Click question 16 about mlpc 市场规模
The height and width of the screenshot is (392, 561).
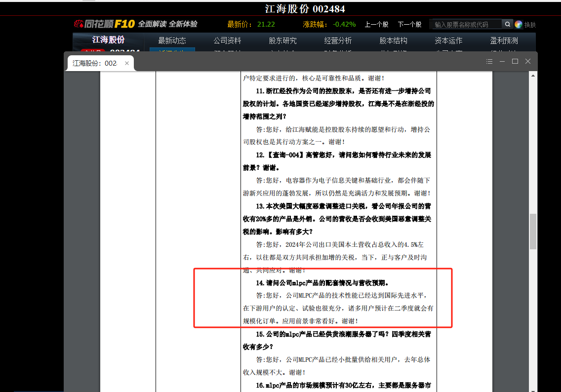point(344,385)
